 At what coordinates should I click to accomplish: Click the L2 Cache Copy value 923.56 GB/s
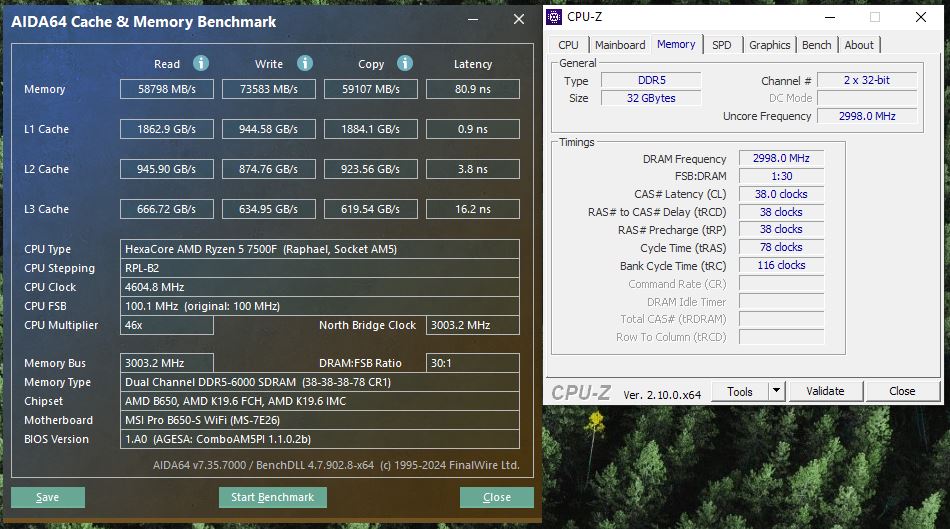click(x=371, y=169)
